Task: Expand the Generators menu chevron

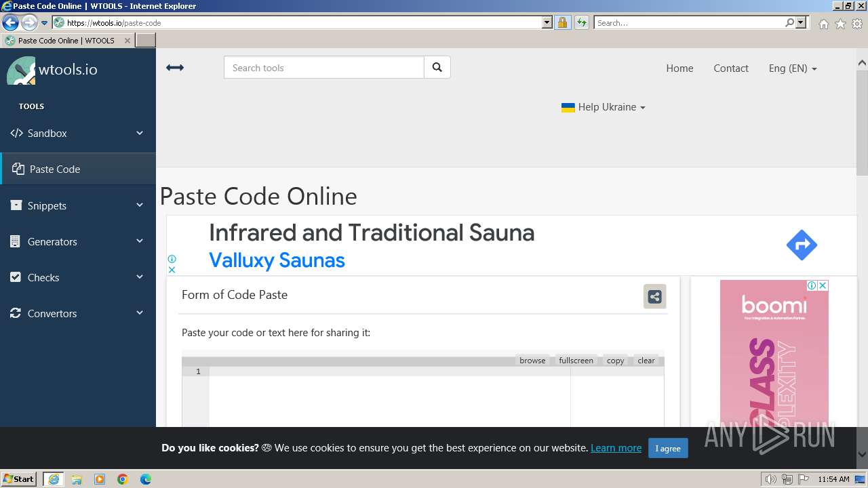Action: (140, 241)
